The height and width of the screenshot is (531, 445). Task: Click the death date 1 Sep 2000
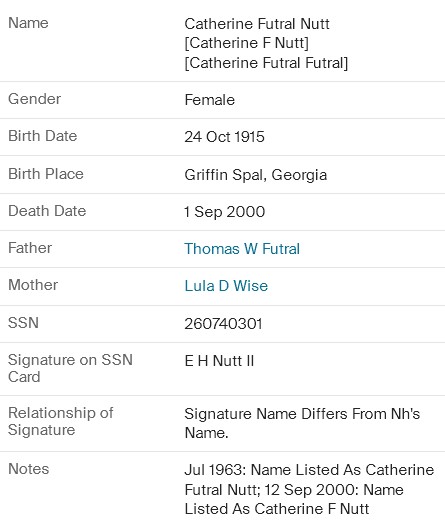(x=224, y=212)
